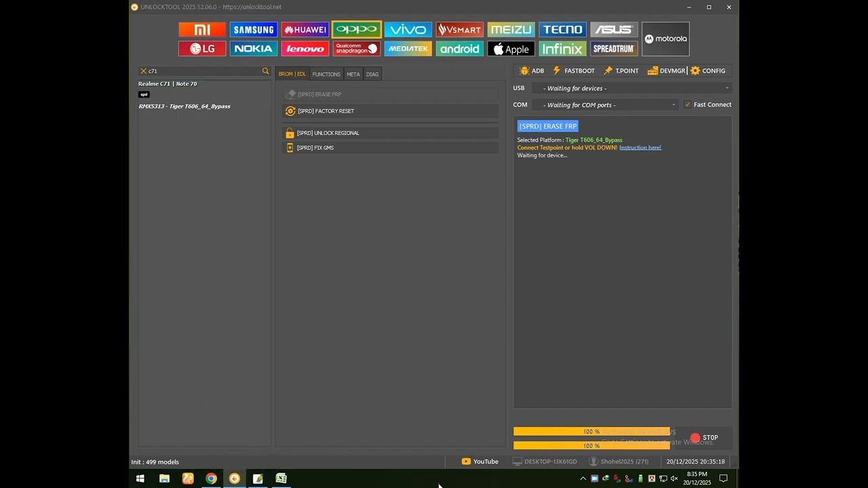Click the Shohel2025 (271) account label
This screenshot has width=868, height=488.
[x=619, y=462]
